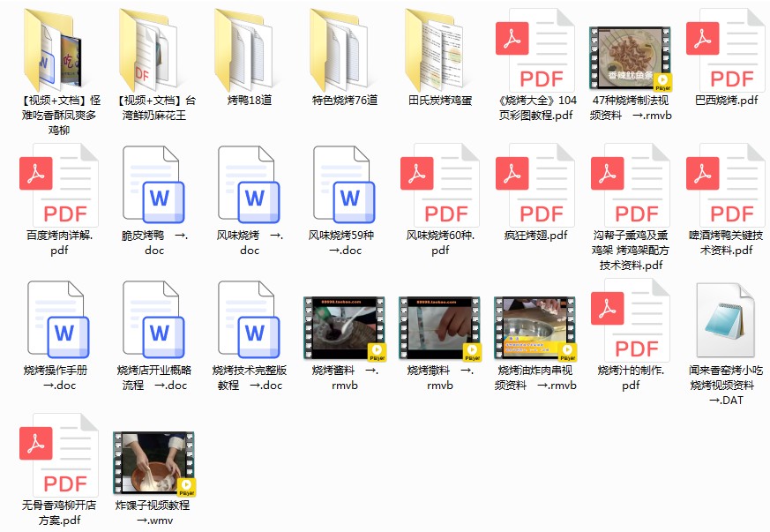This screenshot has height=532, width=770.
Task: Click the label 烧烤撒料 →.rmvb
Action: click(440, 378)
